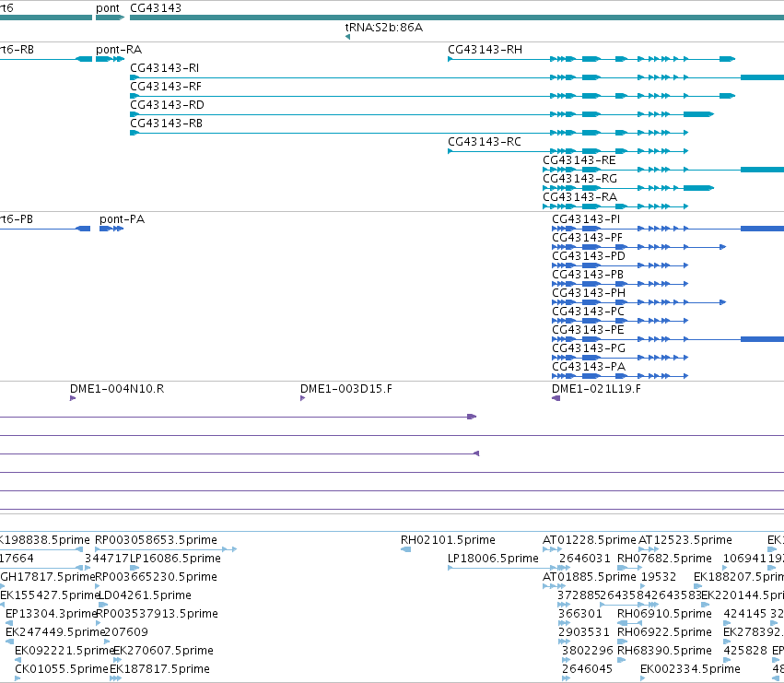Select the RH06922.5prime EST label
Screen dimensions: 784x683
coord(664,632)
